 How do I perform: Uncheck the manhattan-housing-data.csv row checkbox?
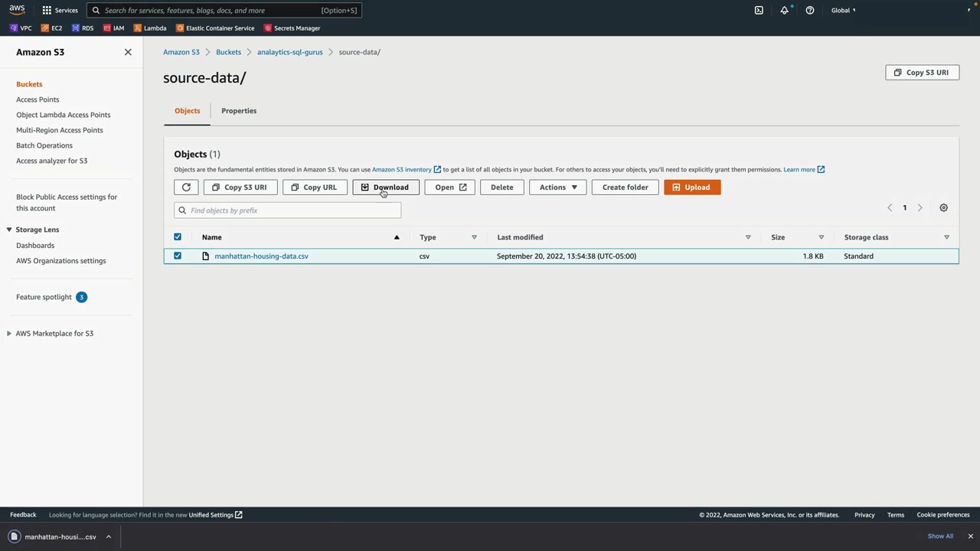[178, 256]
